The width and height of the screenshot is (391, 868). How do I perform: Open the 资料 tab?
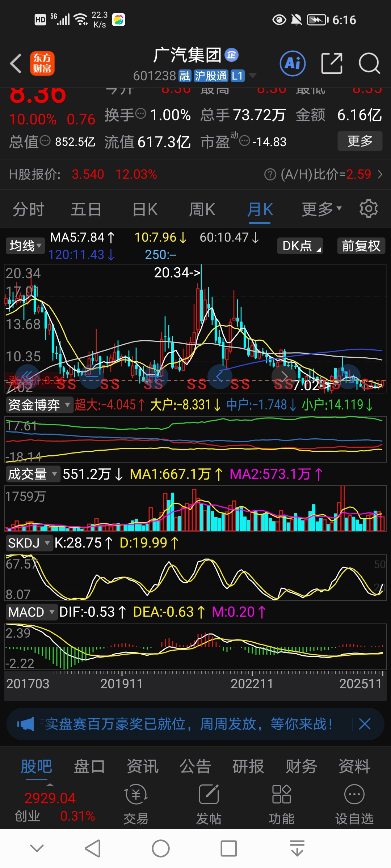tap(354, 766)
